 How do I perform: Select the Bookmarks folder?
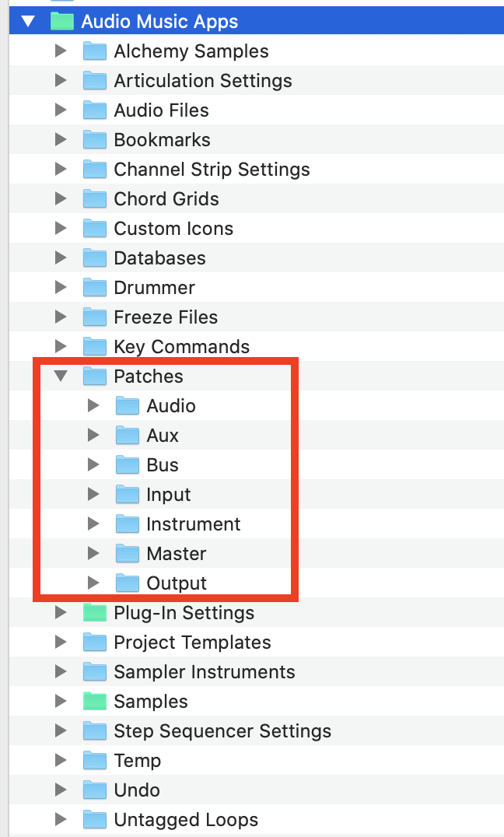coord(163,139)
